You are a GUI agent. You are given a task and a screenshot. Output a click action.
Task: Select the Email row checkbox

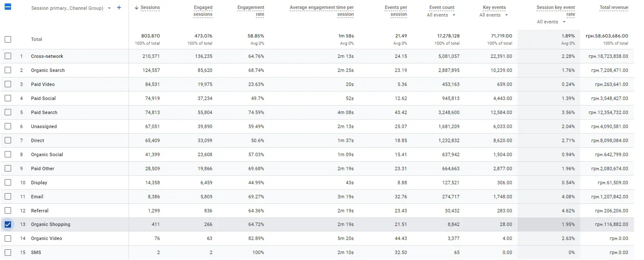pyautogui.click(x=8, y=197)
